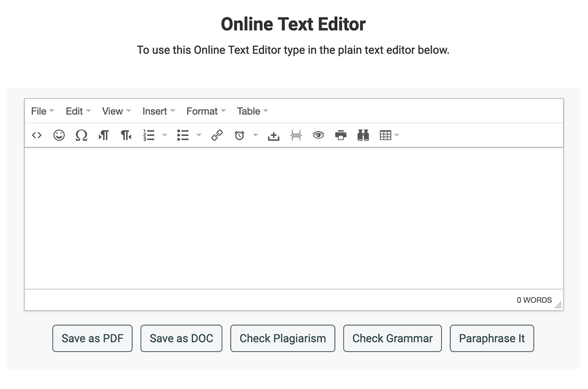The width and height of the screenshot is (588, 389).
Task: Expand the numbered list style dropdown arrow
Action: pos(165,135)
